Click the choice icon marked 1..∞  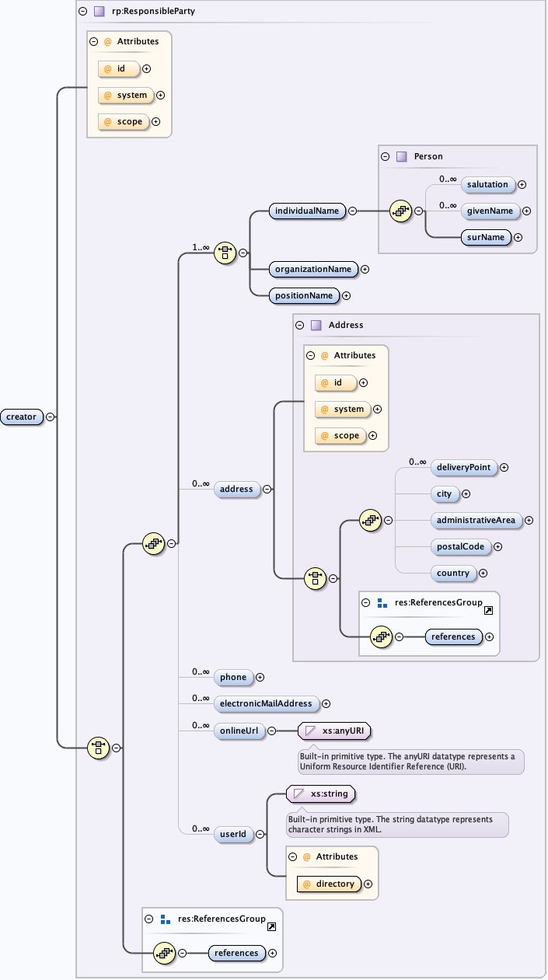[225, 252]
